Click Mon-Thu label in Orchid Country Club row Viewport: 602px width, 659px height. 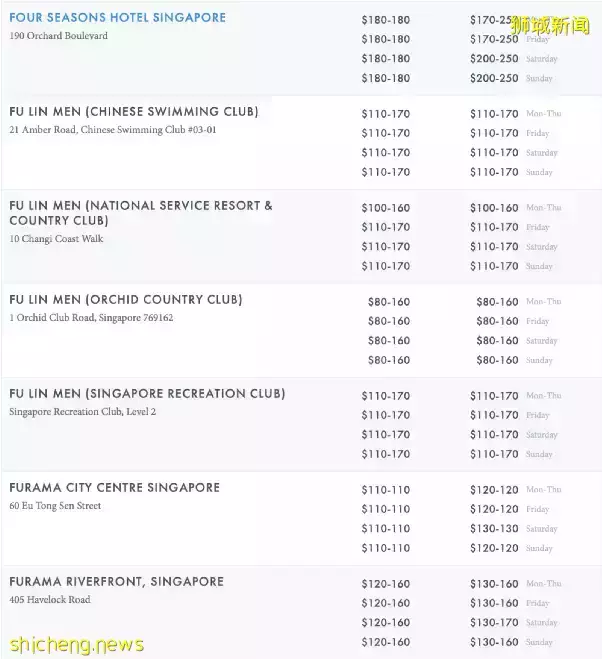tap(543, 301)
